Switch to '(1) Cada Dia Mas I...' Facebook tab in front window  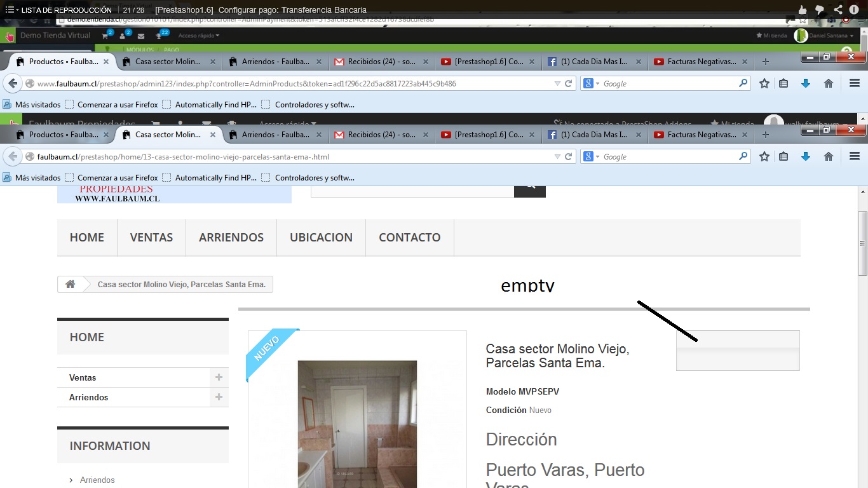[x=595, y=135]
